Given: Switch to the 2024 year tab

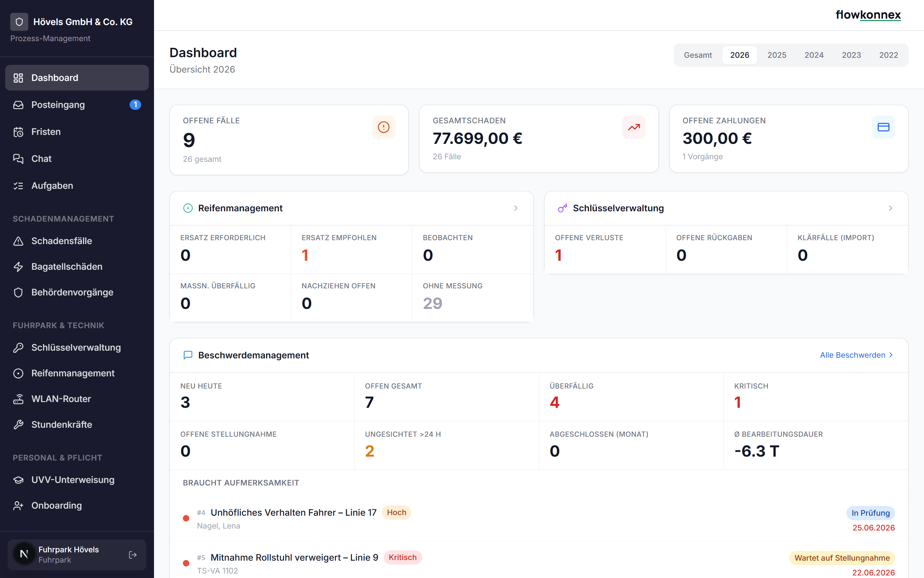Looking at the screenshot, I should (x=814, y=55).
